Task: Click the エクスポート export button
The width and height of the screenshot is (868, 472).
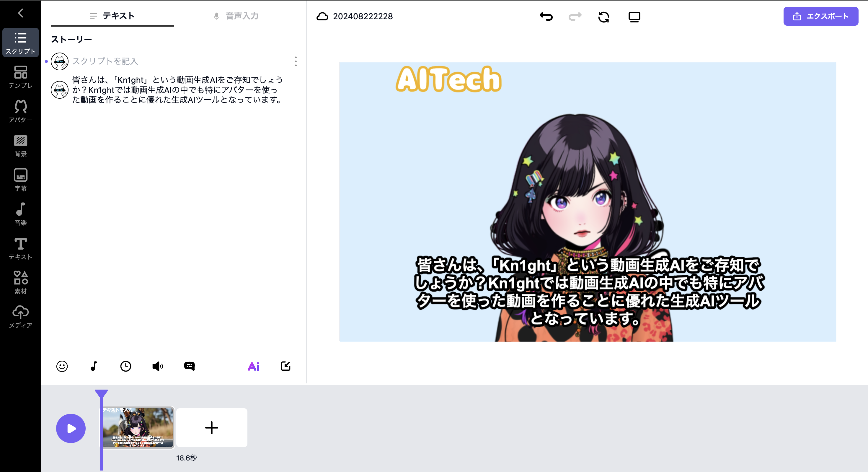Action: (x=821, y=16)
